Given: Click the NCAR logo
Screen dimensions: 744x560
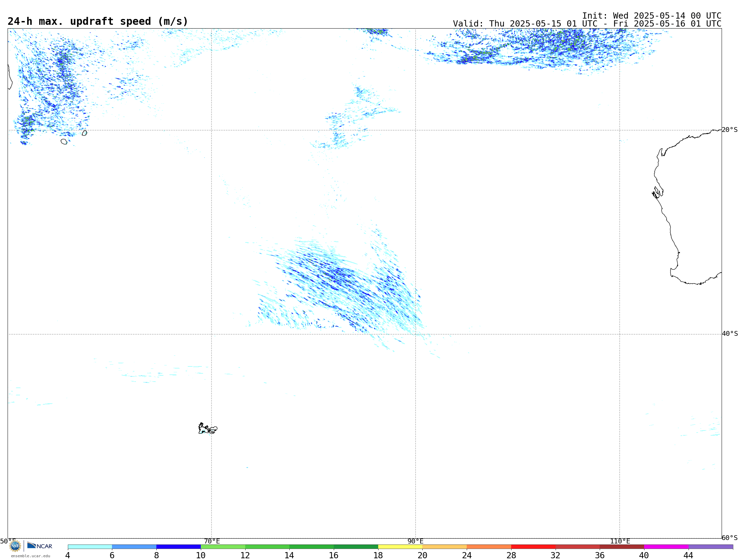Looking at the screenshot, I should pyautogui.click(x=40, y=546).
